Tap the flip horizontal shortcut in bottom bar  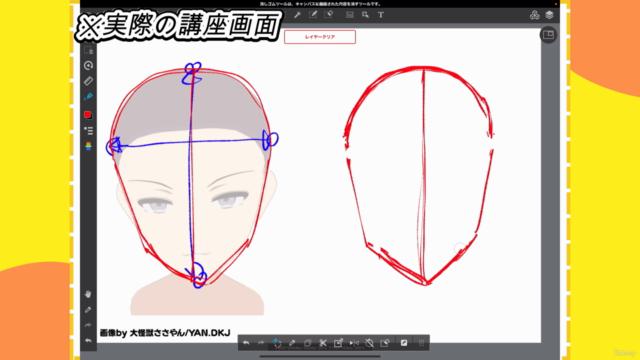point(354,343)
